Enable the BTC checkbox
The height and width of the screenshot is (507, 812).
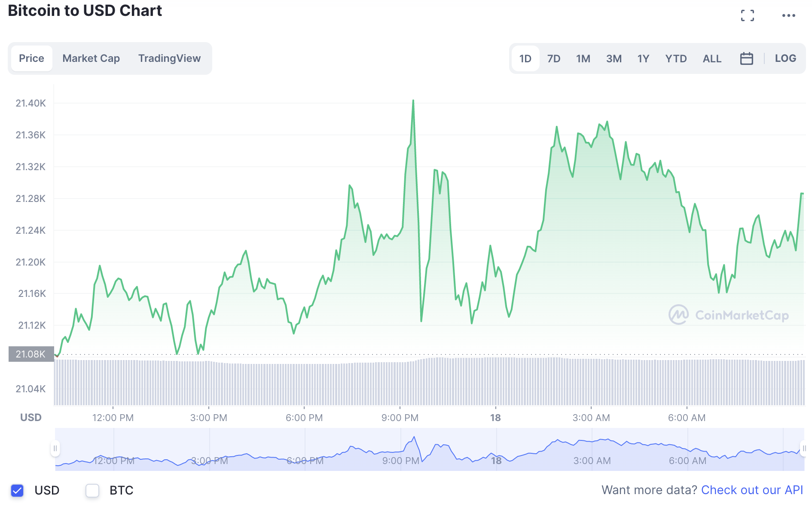92,490
